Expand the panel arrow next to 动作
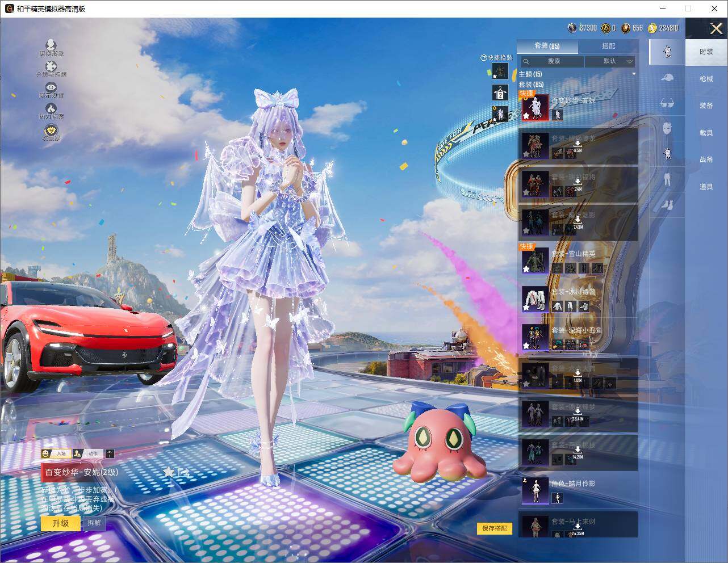 tap(110, 453)
